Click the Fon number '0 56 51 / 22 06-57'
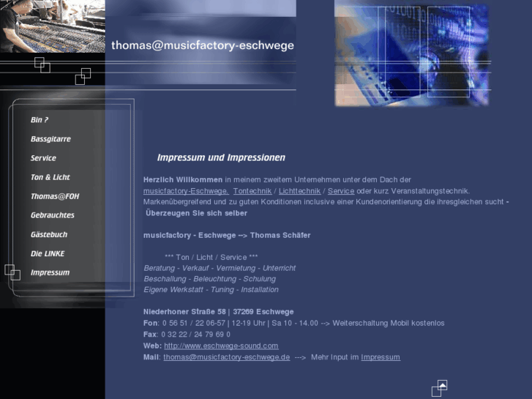 click(x=194, y=323)
